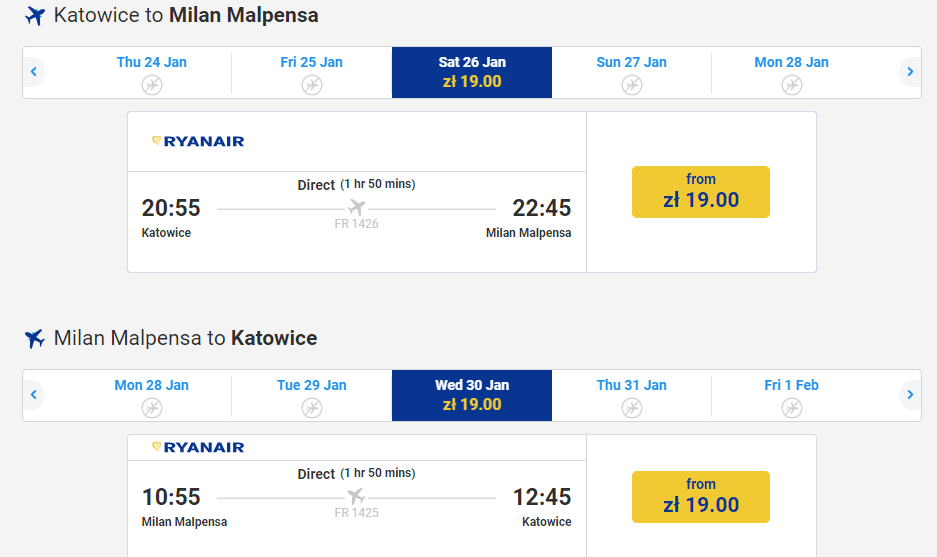Choose Mon 28 Jan return date
937x557 pixels.
(x=152, y=385)
